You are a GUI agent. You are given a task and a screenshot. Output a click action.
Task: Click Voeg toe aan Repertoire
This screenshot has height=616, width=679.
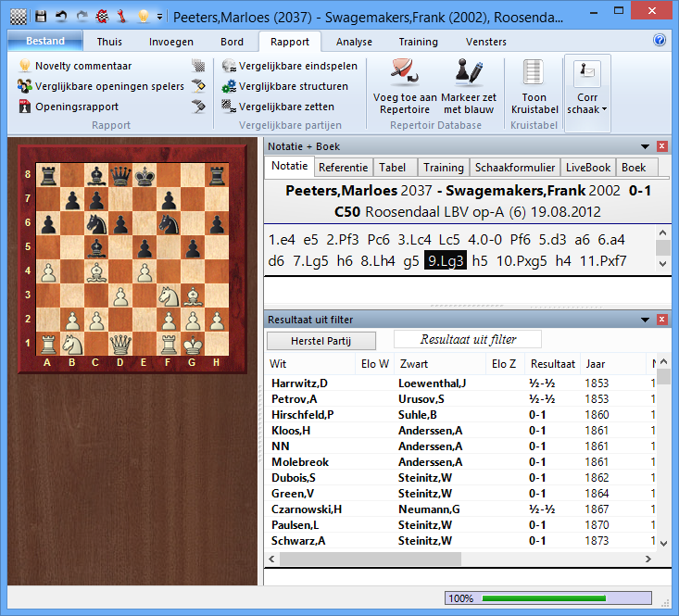[405, 86]
